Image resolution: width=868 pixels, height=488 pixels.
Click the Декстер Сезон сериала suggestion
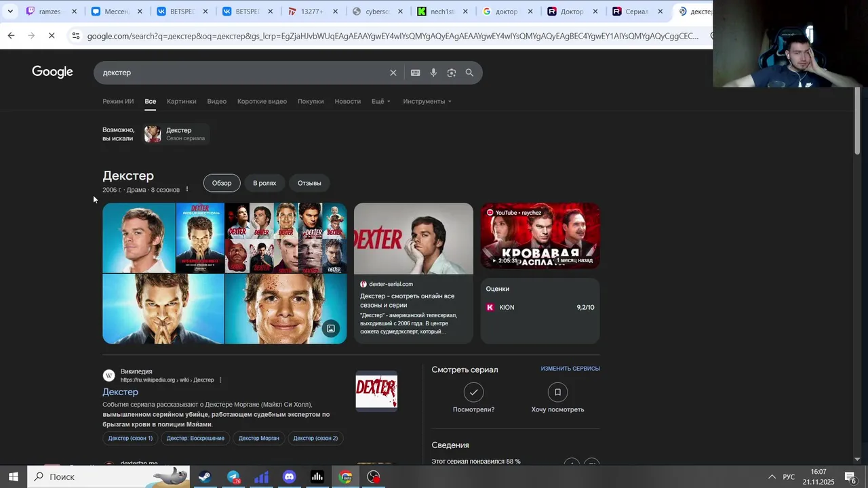pos(176,134)
